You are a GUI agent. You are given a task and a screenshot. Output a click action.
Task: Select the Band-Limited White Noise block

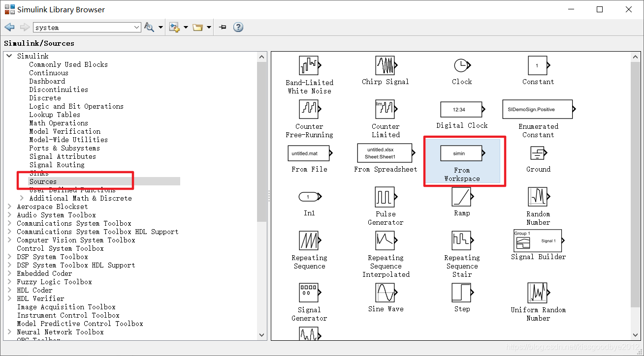click(309, 65)
